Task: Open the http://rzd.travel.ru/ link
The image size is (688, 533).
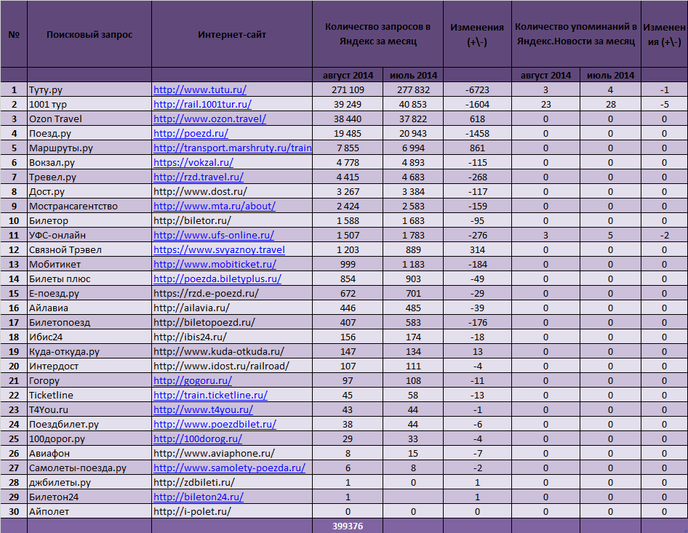Action: 198,177
